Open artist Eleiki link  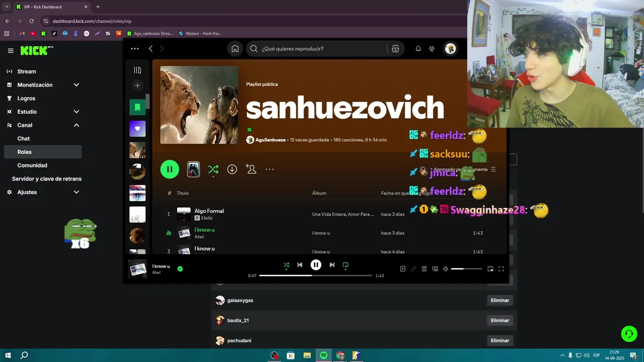point(207,218)
